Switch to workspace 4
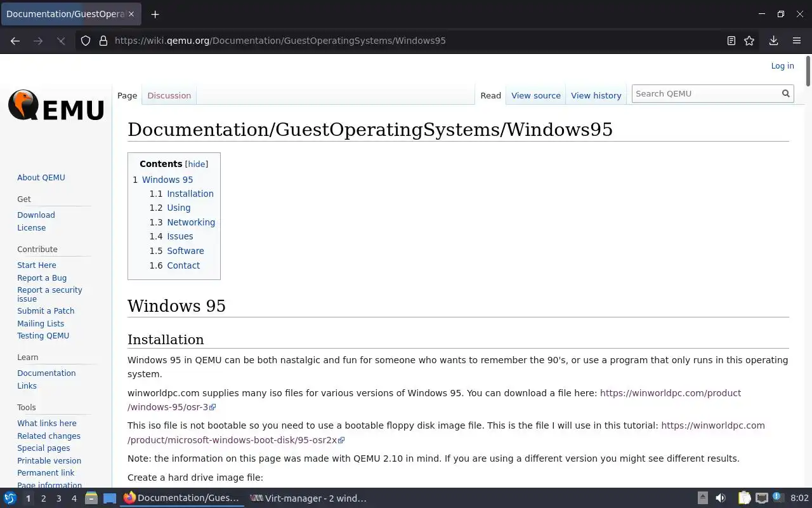Screen dimensions: 812x508 (x=74, y=498)
